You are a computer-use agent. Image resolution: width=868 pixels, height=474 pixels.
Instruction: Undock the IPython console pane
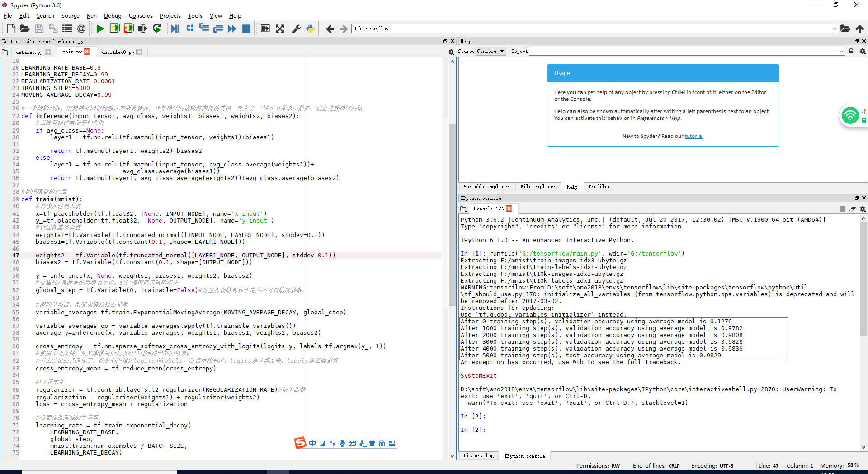[x=856, y=198]
